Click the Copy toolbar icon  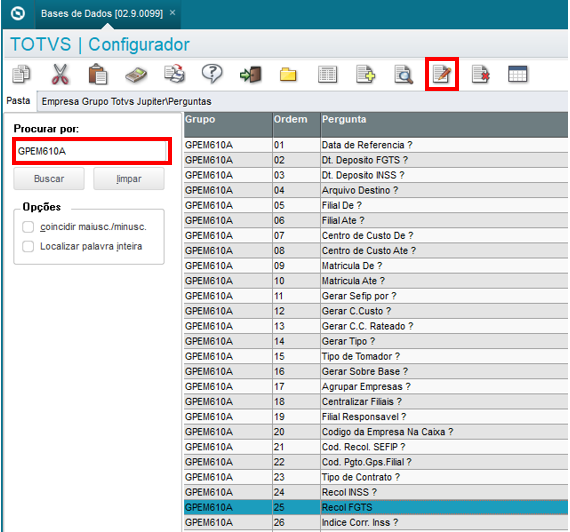(21, 74)
